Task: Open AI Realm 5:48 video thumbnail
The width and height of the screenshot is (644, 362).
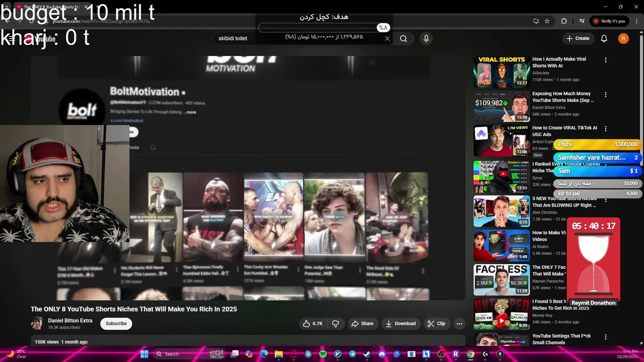Action: [x=502, y=245]
